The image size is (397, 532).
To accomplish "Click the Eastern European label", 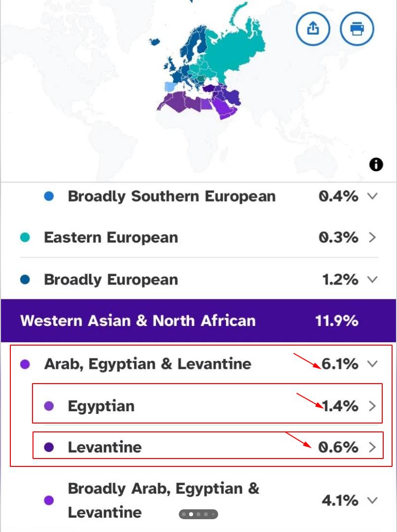I will pos(111,238).
